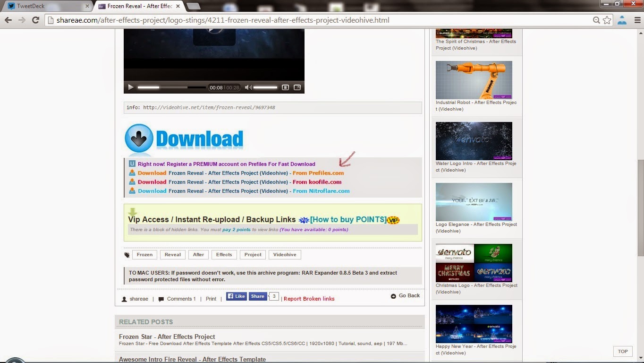
Task: Select the After tag
Action: [x=198, y=255]
